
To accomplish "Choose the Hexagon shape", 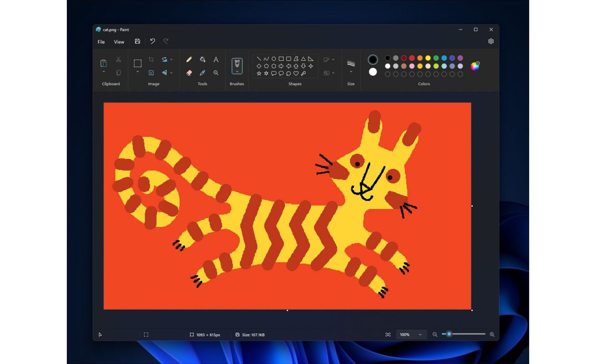I will point(274,66).
